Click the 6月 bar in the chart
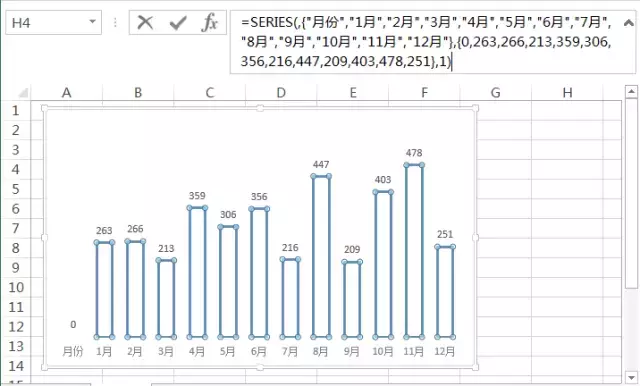 tap(259, 273)
